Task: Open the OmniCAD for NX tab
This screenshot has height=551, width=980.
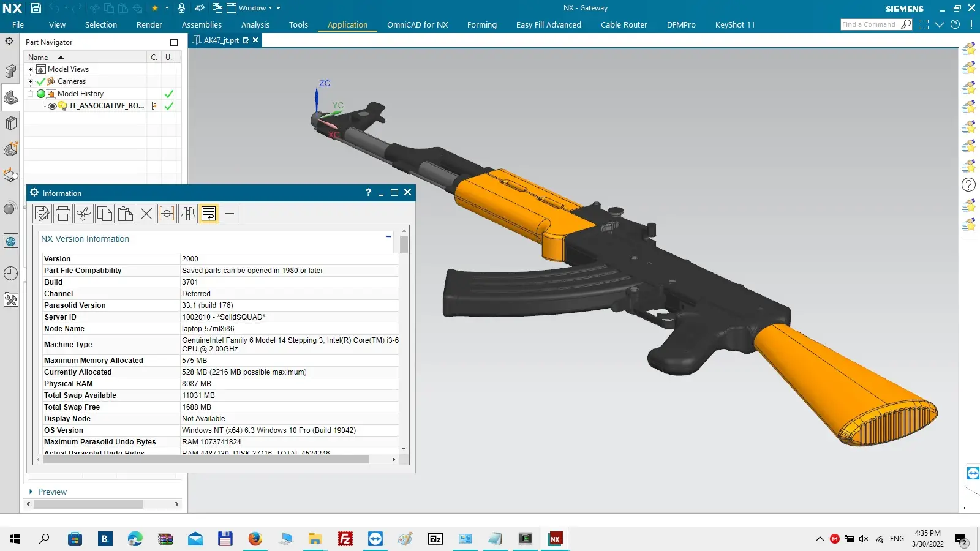Action: 418,24
